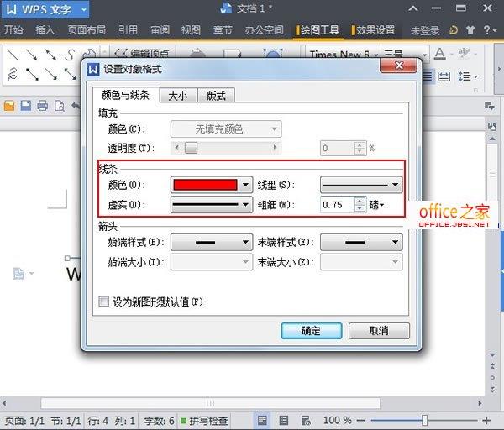Viewport: 504px width, 430px height.
Task: Click the zoom slider handle
Action: [x=424, y=421]
